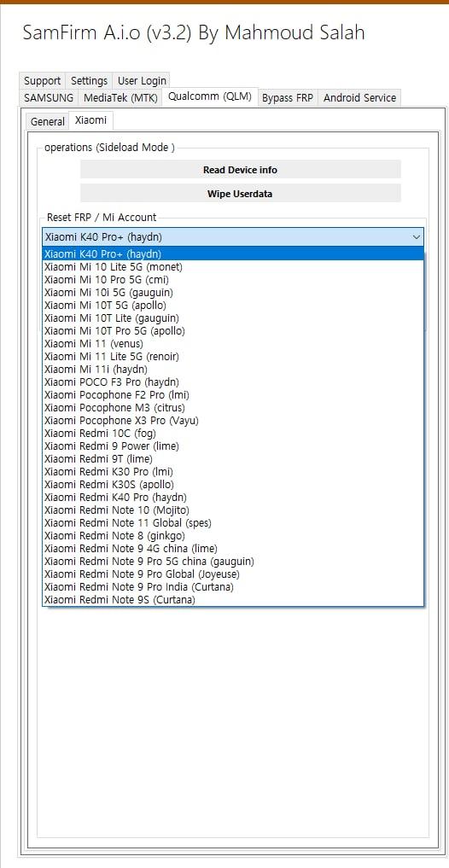Image resolution: width=449 pixels, height=868 pixels.
Task: Switch to the General sub-tab
Action: 48,121
